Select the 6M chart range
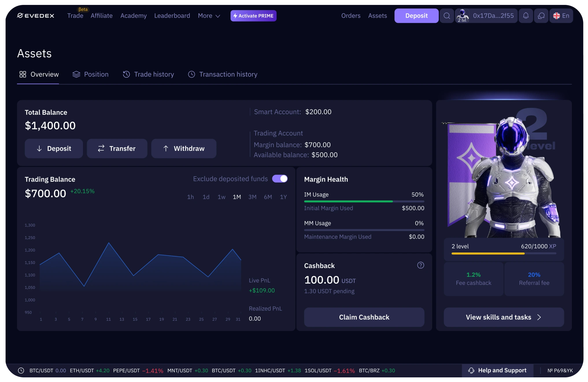Viewport: 588px width, 382px height. (268, 197)
